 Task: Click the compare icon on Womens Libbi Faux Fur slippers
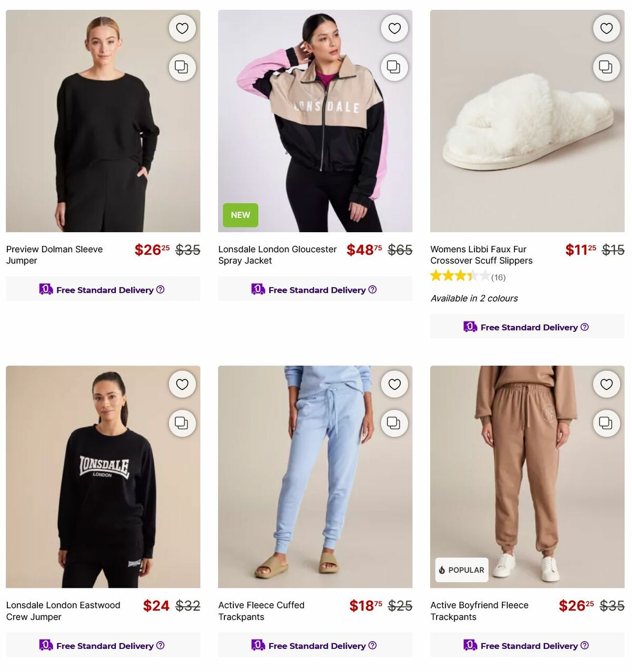coord(607,67)
